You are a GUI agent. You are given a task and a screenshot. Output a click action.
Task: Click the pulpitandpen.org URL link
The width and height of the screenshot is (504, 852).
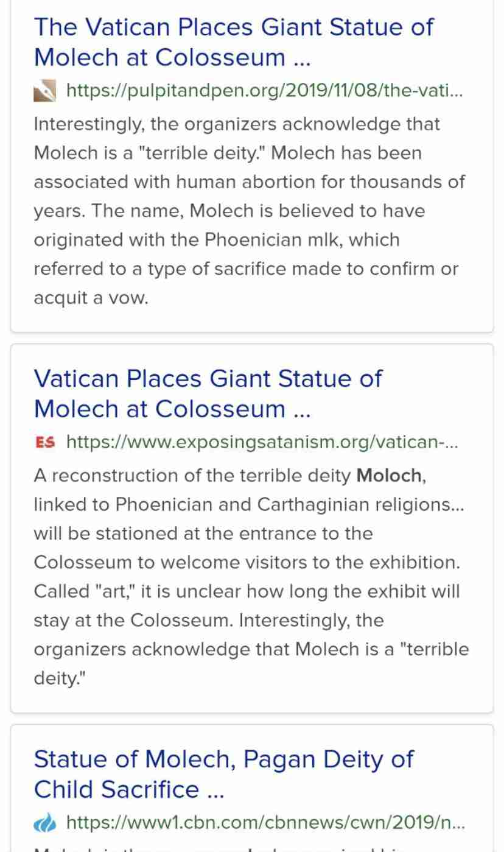[x=264, y=91]
